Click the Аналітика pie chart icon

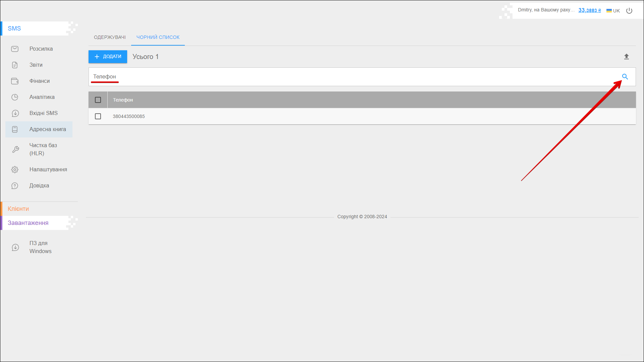pos(15,97)
